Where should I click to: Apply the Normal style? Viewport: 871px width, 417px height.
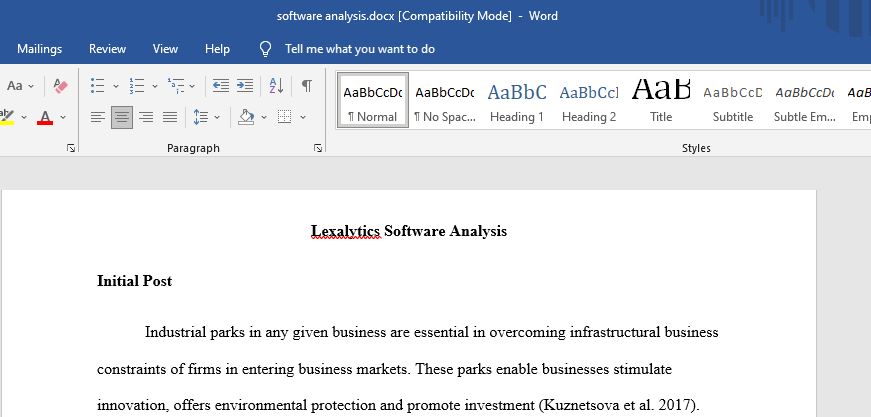click(373, 101)
